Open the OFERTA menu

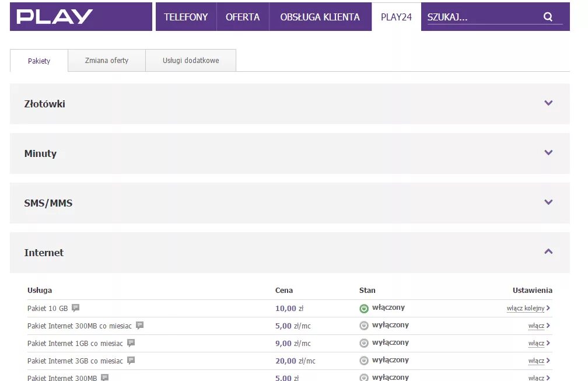pyautogui.click(x=243, y=17)
